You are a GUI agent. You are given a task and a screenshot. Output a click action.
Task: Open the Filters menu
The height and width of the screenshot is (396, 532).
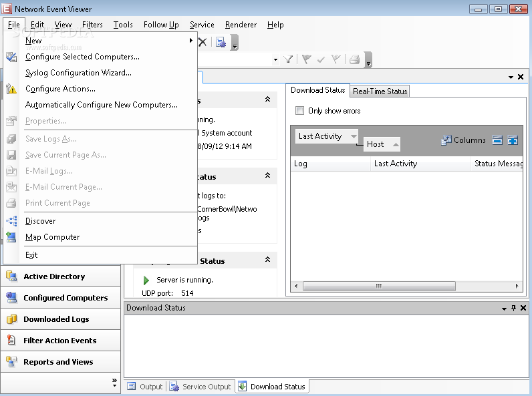coord(92,25)
